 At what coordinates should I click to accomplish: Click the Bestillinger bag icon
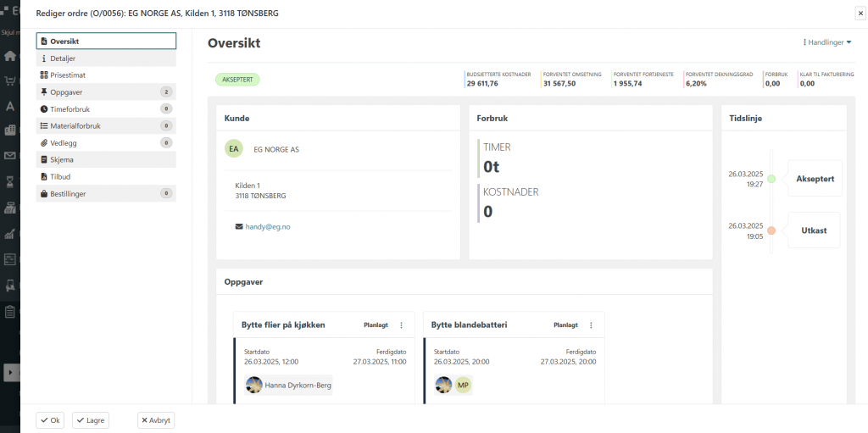44,194
